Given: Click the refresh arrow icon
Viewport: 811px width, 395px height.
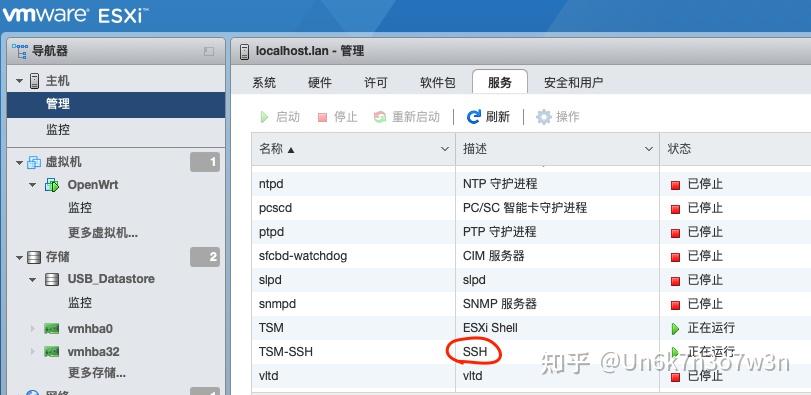Looking at the screenshot, I should click(473, 117).
